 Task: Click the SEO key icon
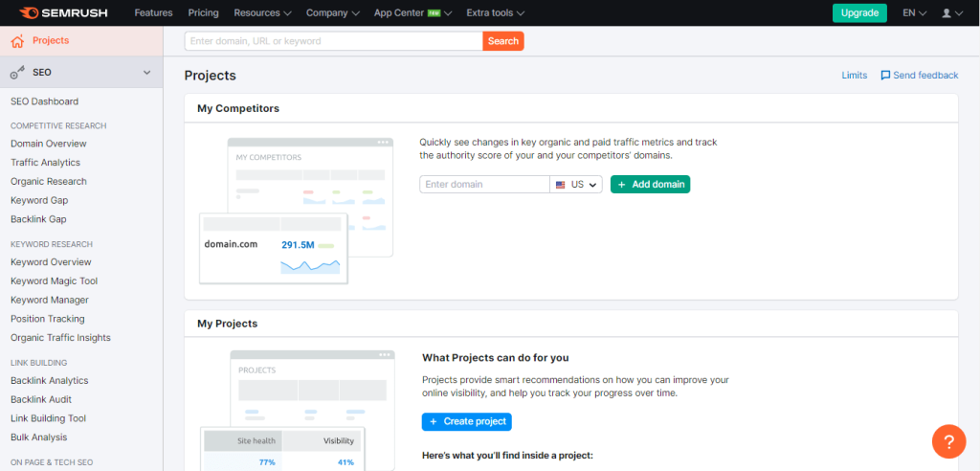click(x=17, y=73)
